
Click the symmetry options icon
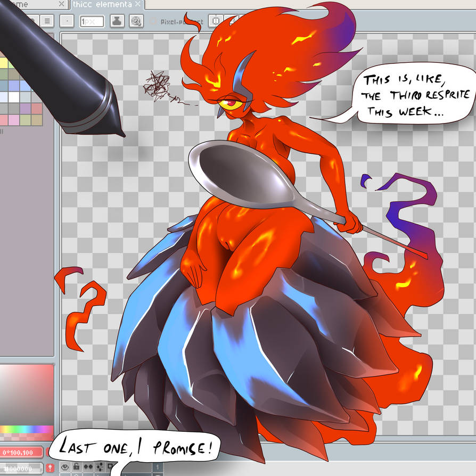click(216, 21)
